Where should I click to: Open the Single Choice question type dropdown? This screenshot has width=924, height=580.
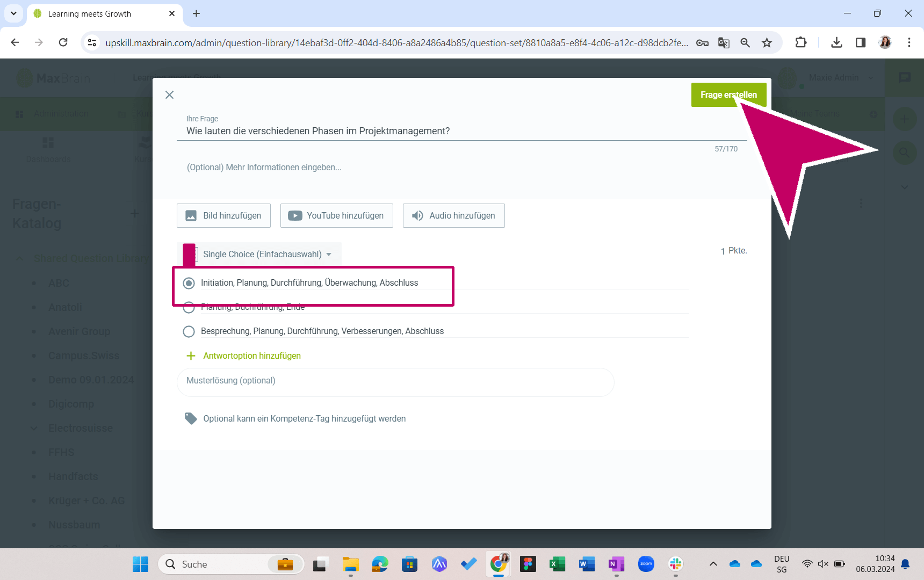[x=259, y=254]
